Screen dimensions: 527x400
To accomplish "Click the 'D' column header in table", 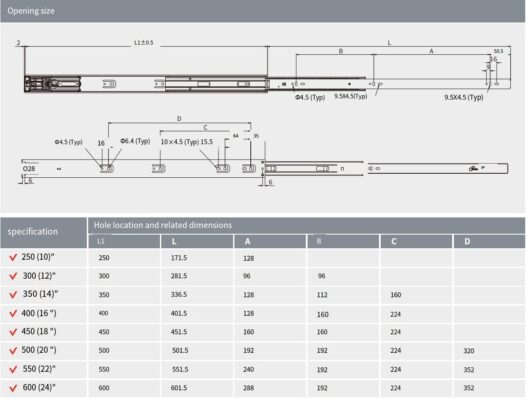I will [x=467, y=241].
